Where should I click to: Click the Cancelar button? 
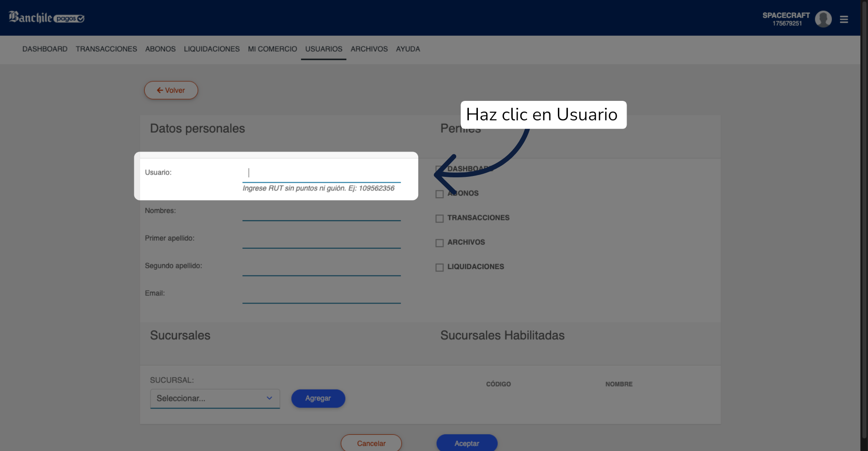[x=371, y=443]
